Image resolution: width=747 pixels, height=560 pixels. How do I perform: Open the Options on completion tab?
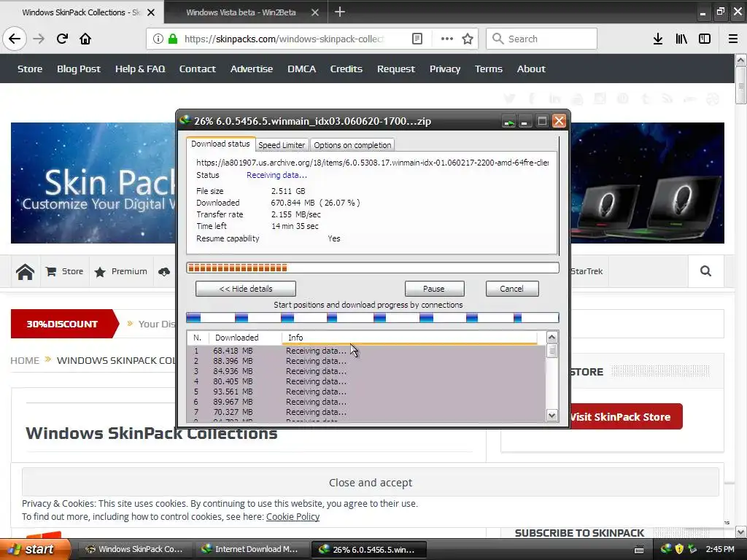tap(352, 145)
